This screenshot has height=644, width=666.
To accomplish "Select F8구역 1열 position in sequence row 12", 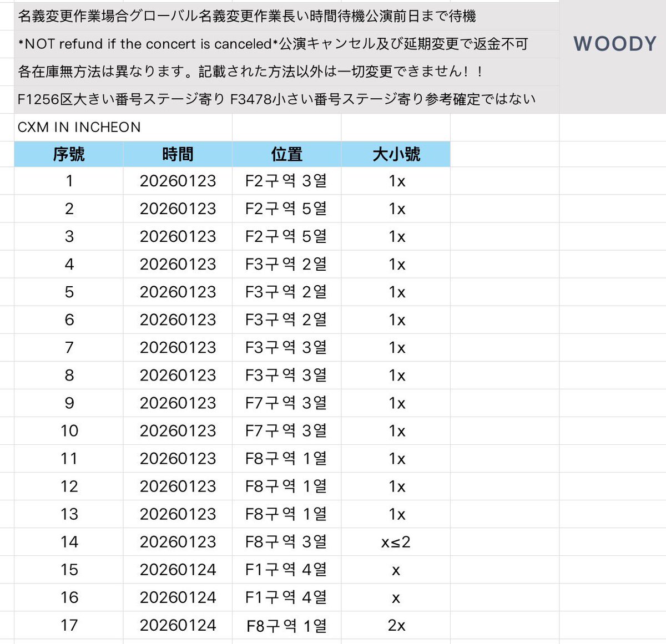I will (x=286, y=486).
